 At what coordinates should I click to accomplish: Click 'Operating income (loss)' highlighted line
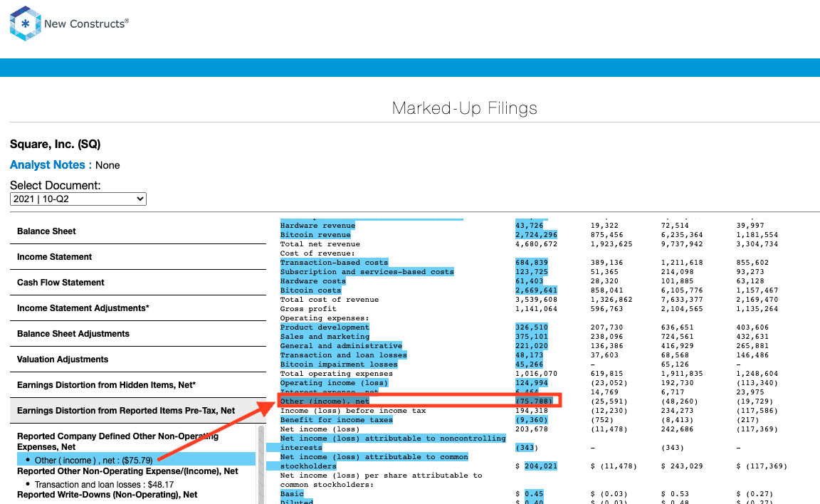pyautogui.click(x=334, y=383)
